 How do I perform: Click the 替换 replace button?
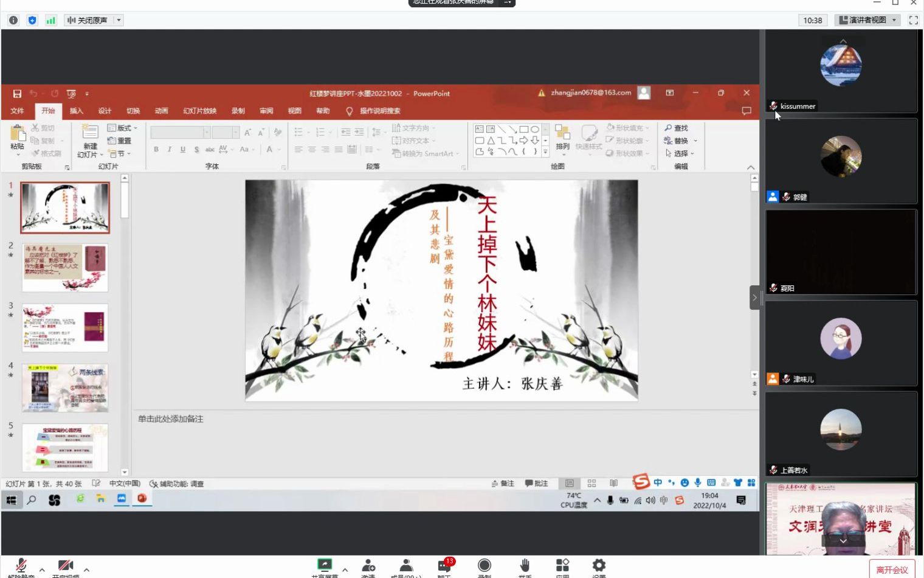click(x=680, y=141)
